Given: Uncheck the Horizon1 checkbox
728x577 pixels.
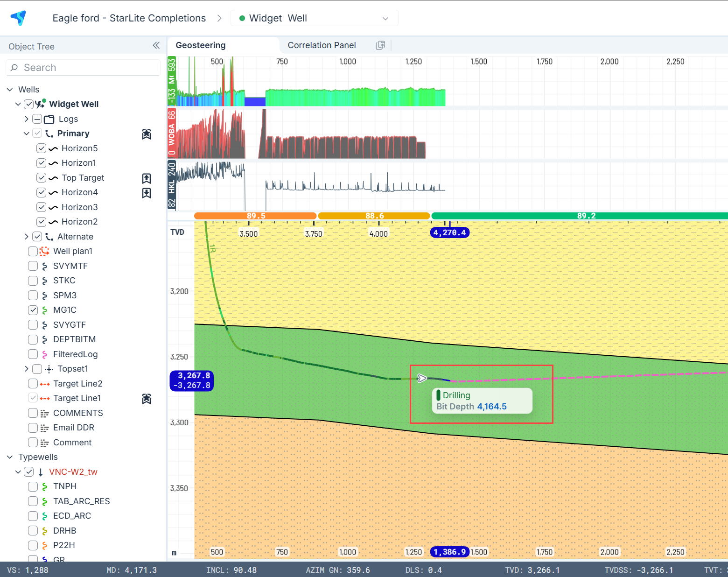Looking at the screenshot, I should 41,163.
